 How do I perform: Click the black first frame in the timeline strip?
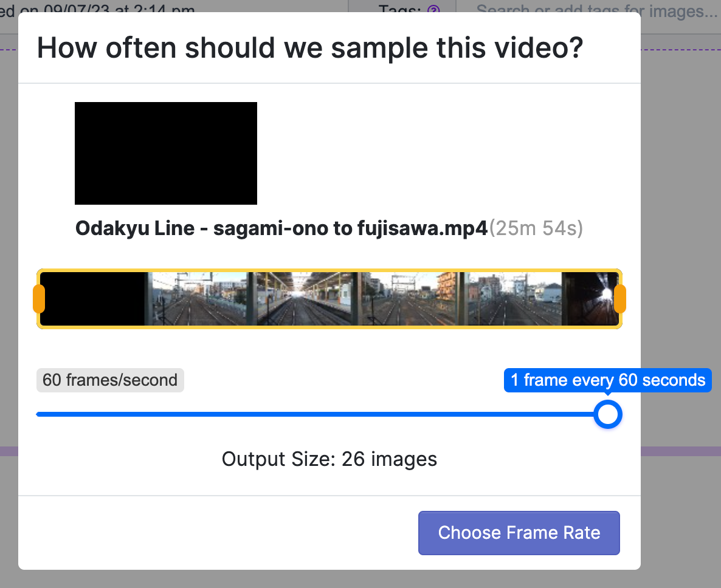[x=91, y=299]
